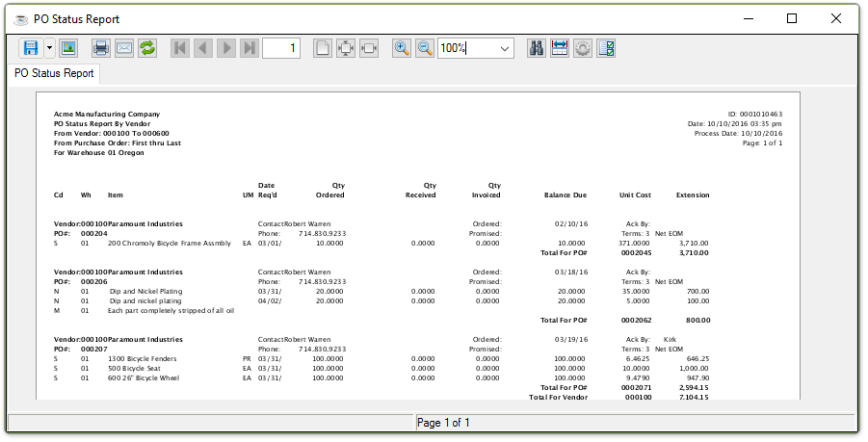Click ordered date 03/18/16
This screenshot has height=442, width=868.
coord(571,273)
